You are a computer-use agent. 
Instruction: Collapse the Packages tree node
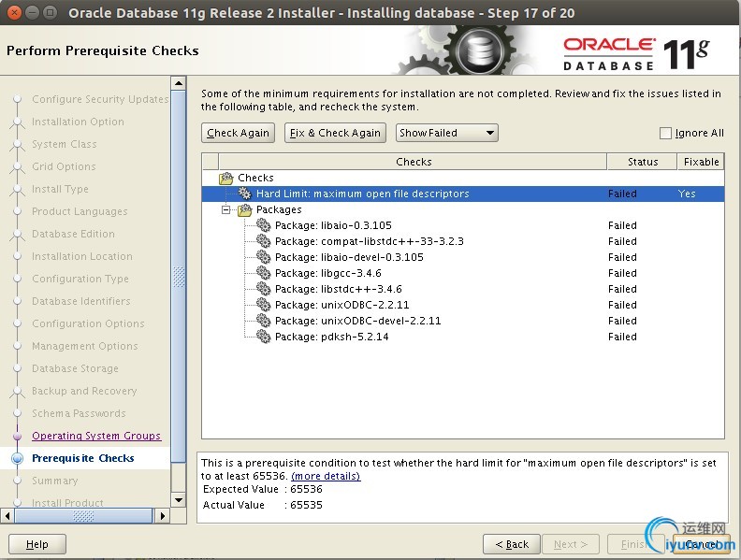[x=226, y=209]
